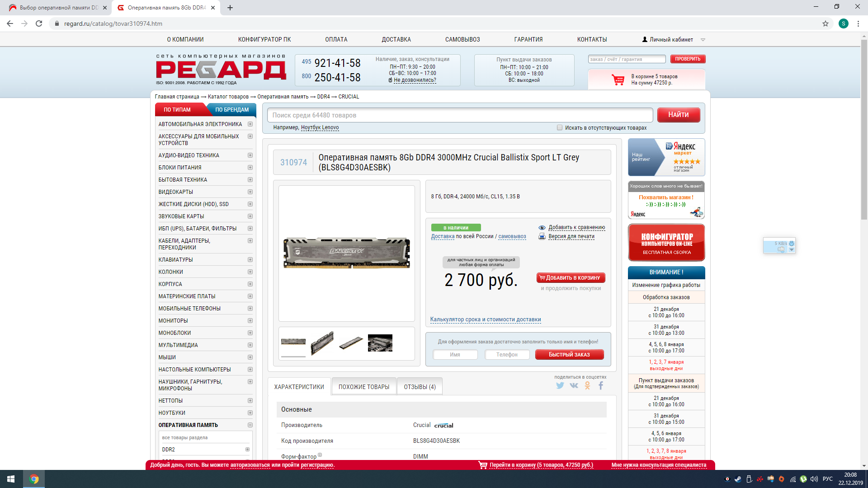Enable search in out-of-stock products checkbox
The height and width of the screenshot is (488, 868).
[x=560, y=127]
